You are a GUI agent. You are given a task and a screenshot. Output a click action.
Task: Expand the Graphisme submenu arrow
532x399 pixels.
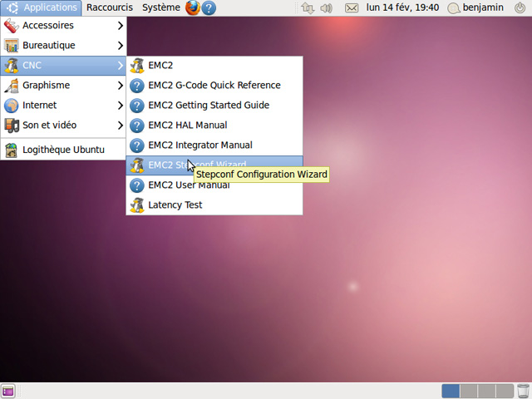120,85
